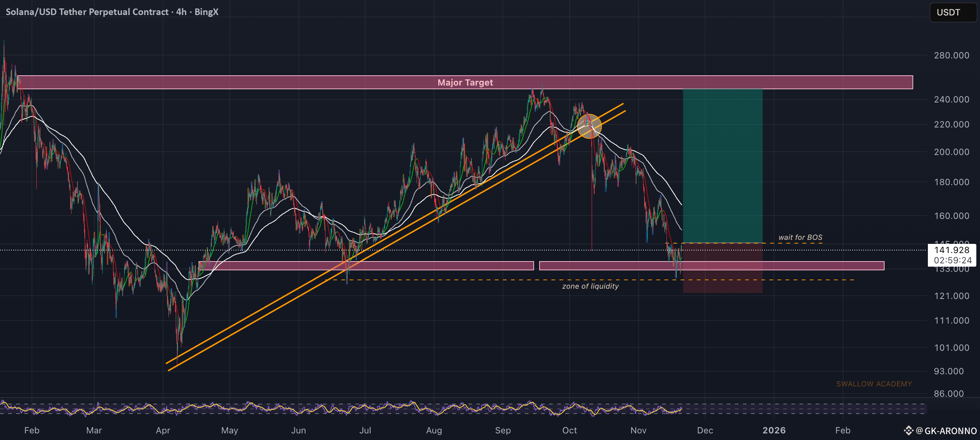This screenshot has width=980, height=440.
Task: Click the 2026 label on time axis
Action: [774, 430]
